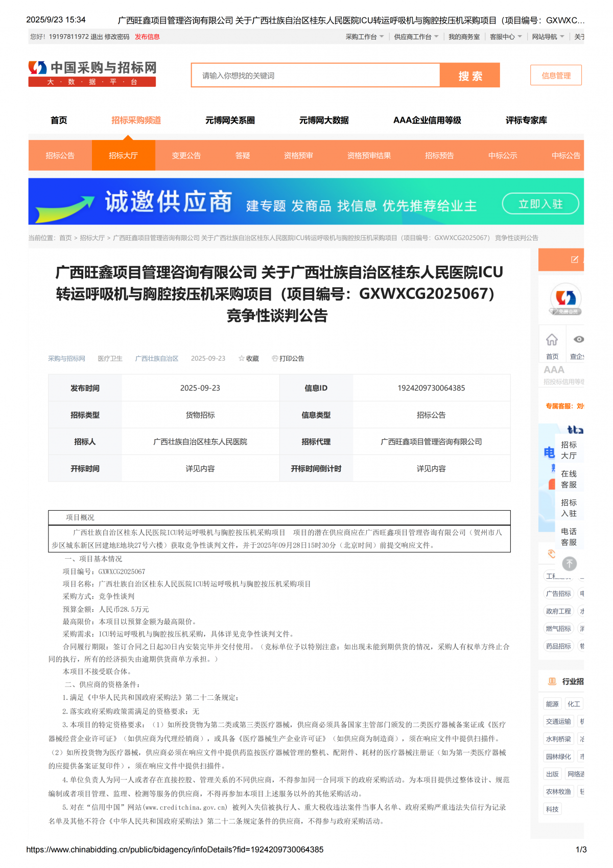The width and height of the screenshot is (613, 868).
Task: Click the back-to-top arrow icon
Action: click(x=570, y=563)
